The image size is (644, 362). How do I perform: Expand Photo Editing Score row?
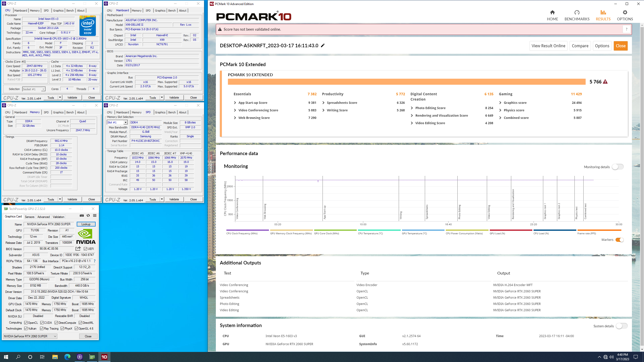tap(412, 108)
